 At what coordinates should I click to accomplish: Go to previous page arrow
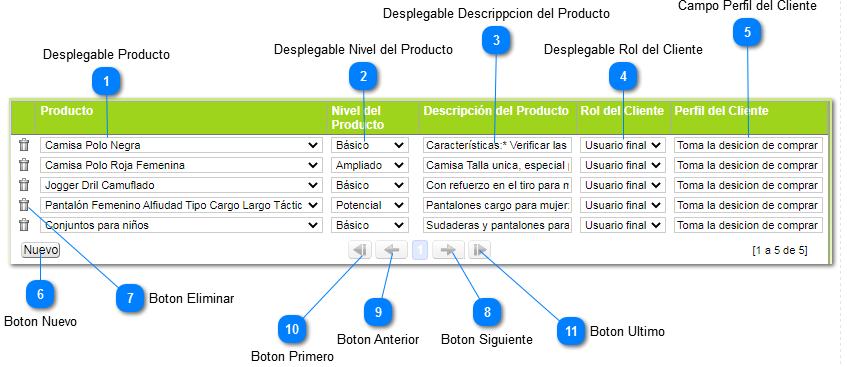(392, 250)
